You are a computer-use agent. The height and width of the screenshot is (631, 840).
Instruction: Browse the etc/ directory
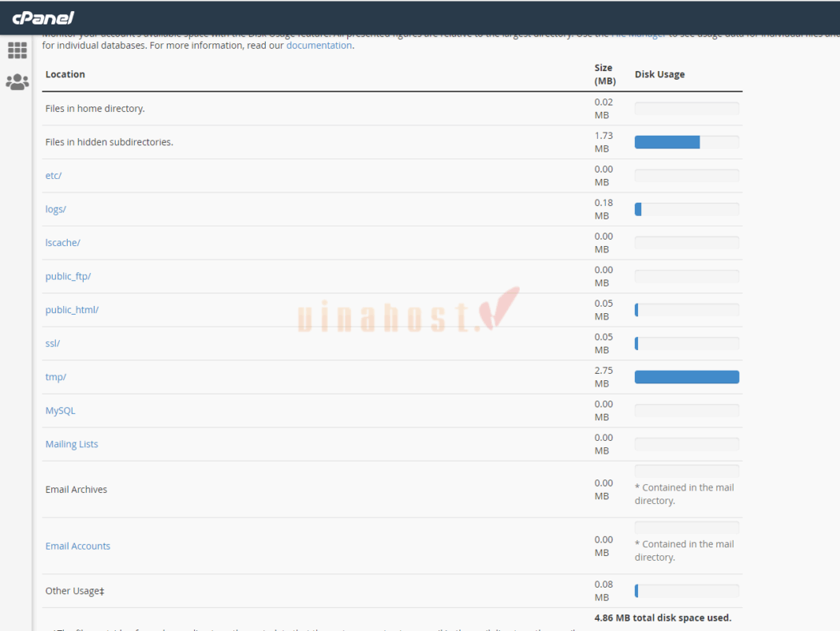(x=53, y=175)
